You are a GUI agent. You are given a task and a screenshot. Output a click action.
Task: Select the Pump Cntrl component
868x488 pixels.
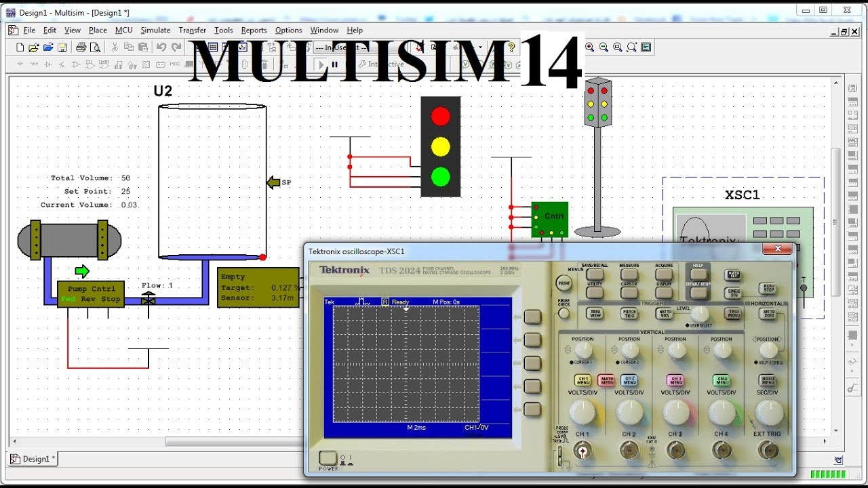click(x=91, y=294)
